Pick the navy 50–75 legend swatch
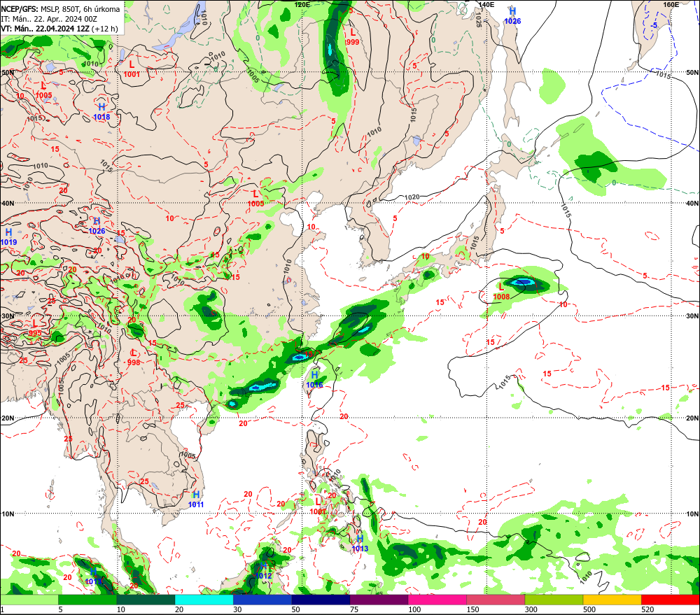Screen dimensions: 700x615 click(x=321, y=600)
